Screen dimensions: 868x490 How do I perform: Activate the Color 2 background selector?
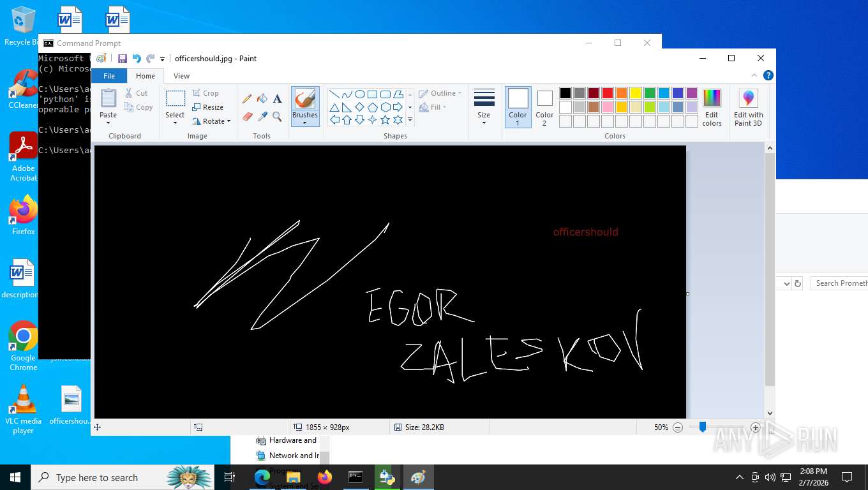(544, 107)
